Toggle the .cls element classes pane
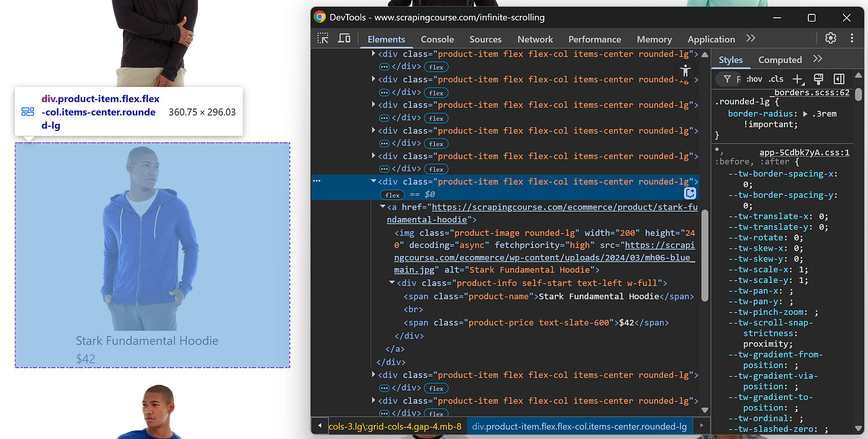 tap(776, 78)
